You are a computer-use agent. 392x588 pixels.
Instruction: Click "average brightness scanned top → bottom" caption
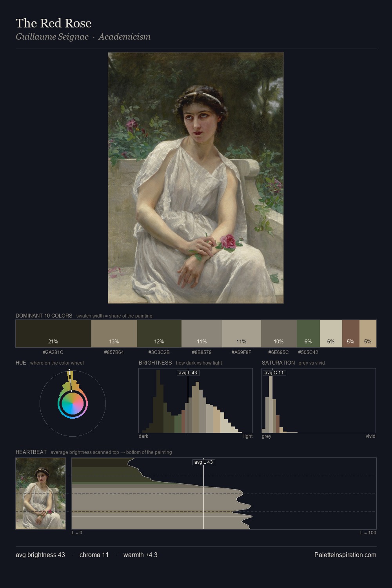[x=111, y=452]
